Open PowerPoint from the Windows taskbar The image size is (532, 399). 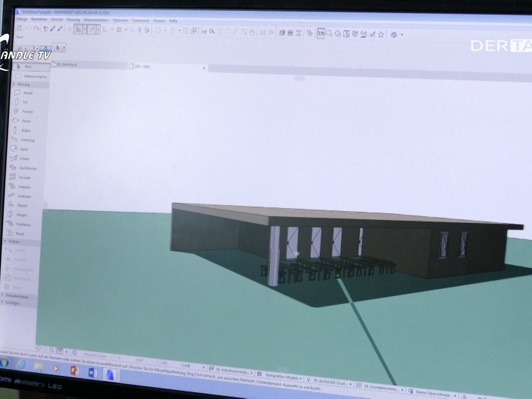coord(74,370)
